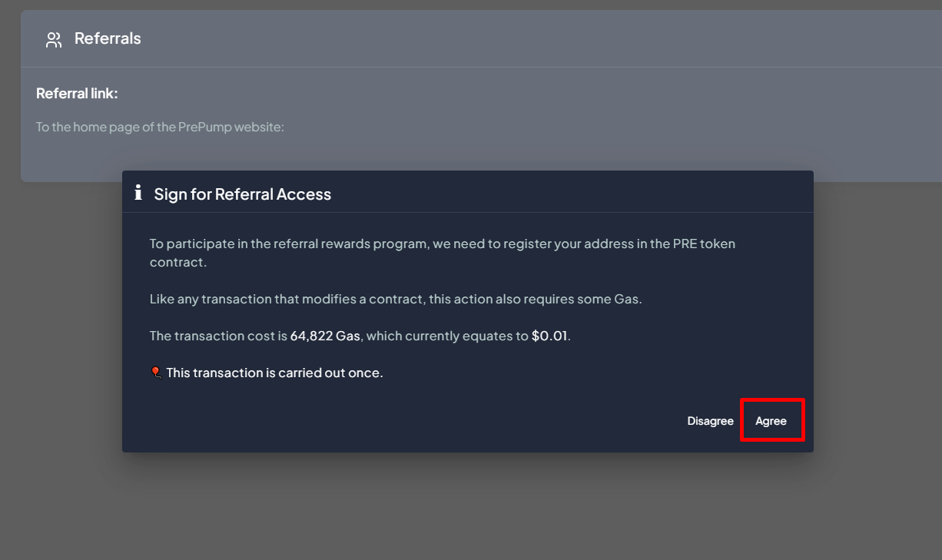The height and width of the screenshot is (560, 942).
Task: Click the Referrals people icon
Action: click(53, 40)
